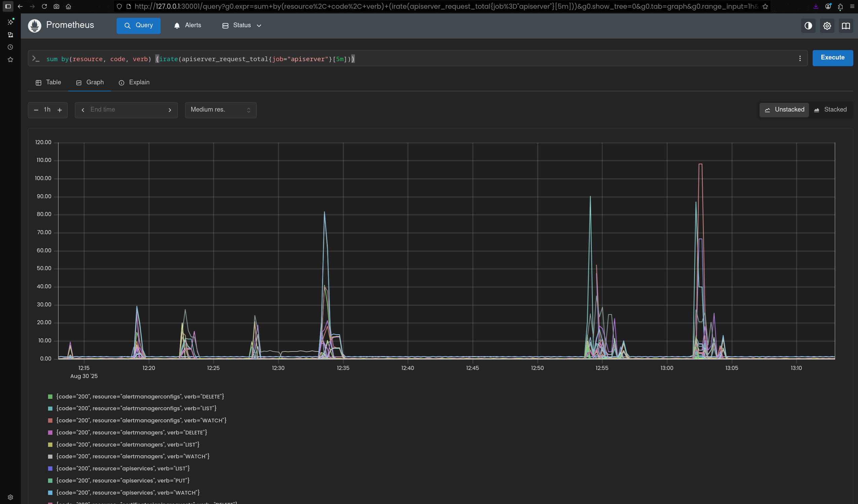This screenshot has width=858, height=504.
Task: Click the apiservices PUT color swatch
Action: [x=50, y=480]
